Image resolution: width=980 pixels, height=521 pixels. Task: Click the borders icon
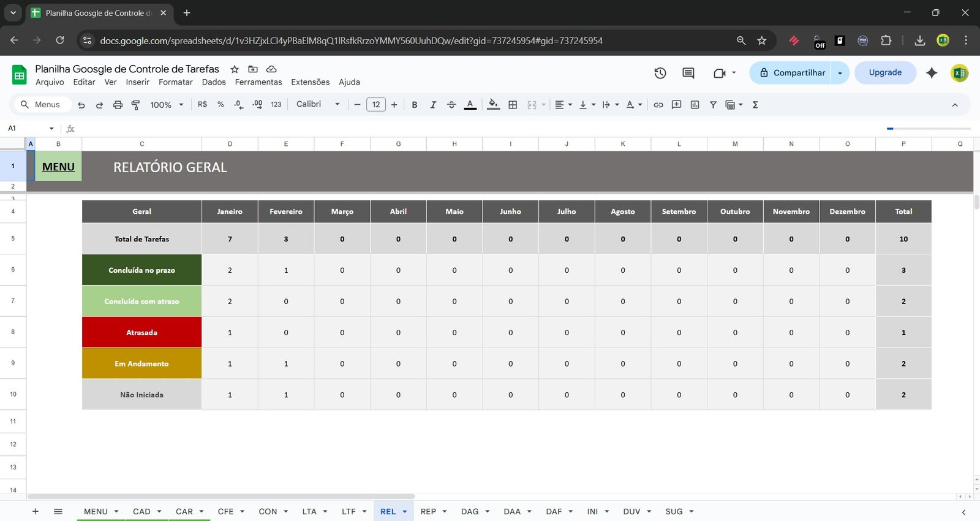[x=513, y=105]
